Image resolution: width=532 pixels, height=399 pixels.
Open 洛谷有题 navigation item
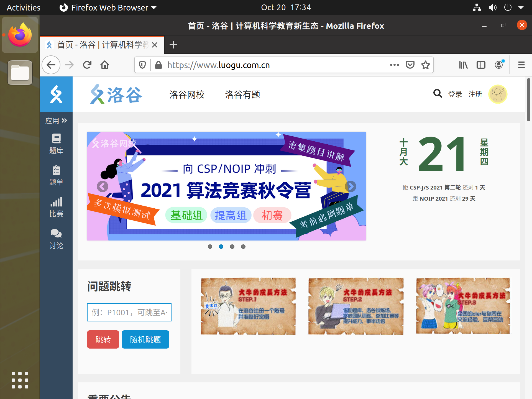(x=242, y=94)
